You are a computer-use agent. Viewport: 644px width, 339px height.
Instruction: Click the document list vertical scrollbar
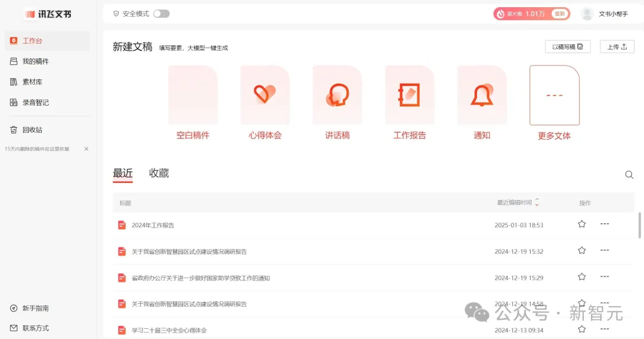tap(639, 225)
